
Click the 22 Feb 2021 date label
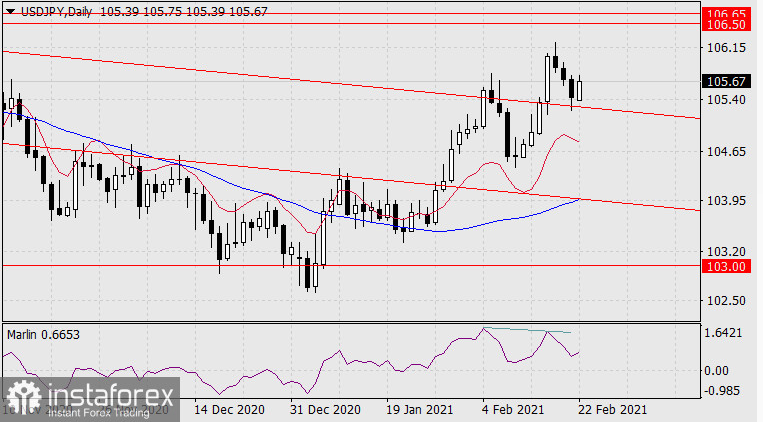[612, 410]
